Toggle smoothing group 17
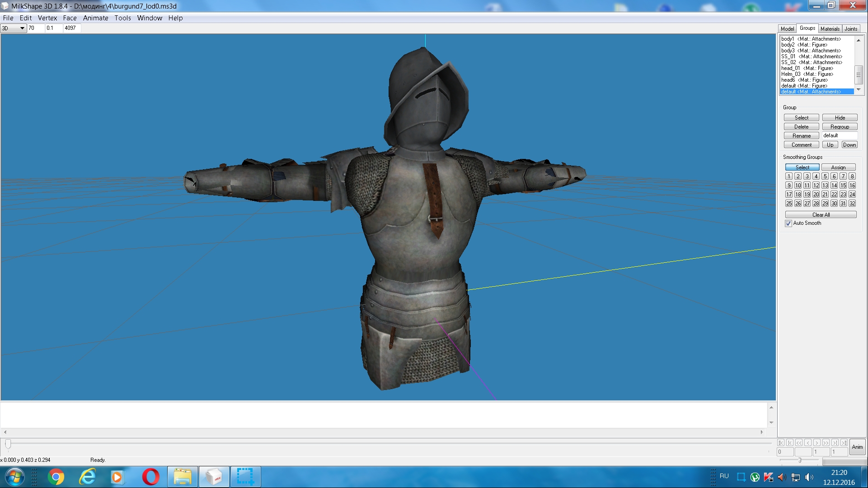Image resolution: width=868 pixels, height=488 pixels. [789, 195]
